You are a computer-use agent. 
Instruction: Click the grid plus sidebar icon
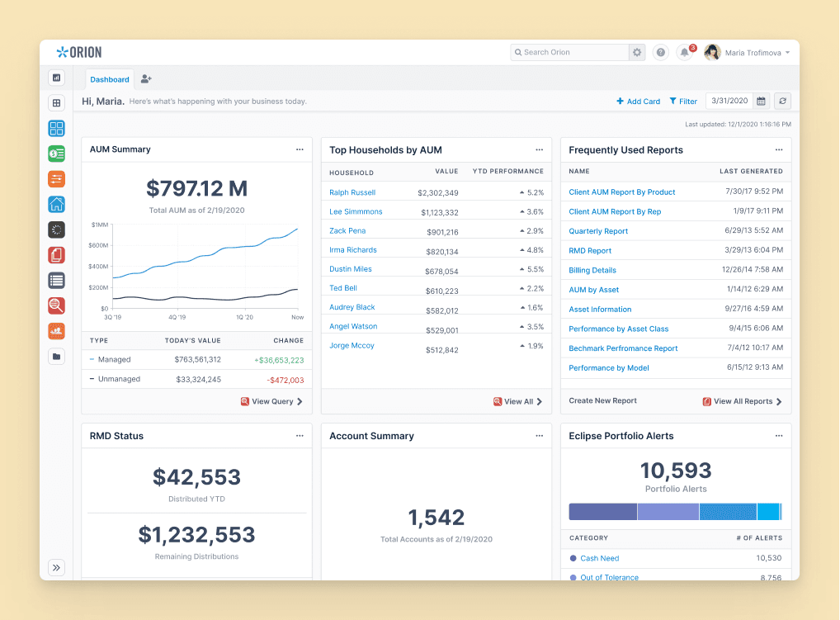tap(56, 103)
